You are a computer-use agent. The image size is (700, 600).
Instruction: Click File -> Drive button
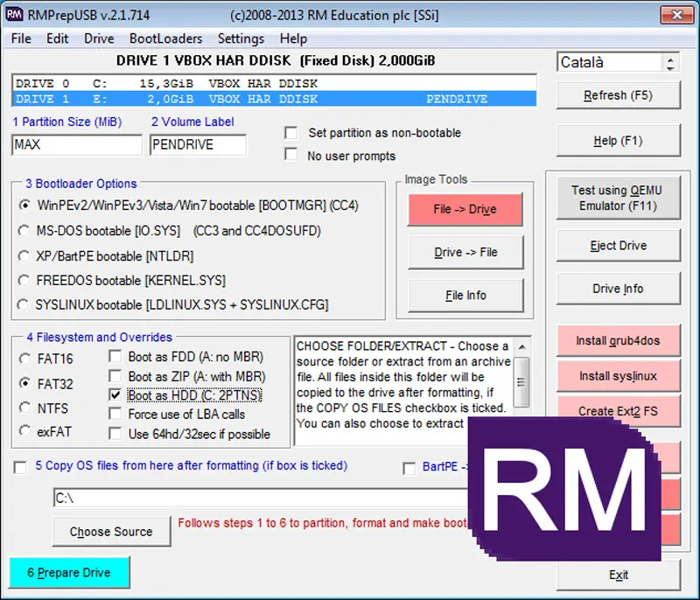click(x=465, y=209)
